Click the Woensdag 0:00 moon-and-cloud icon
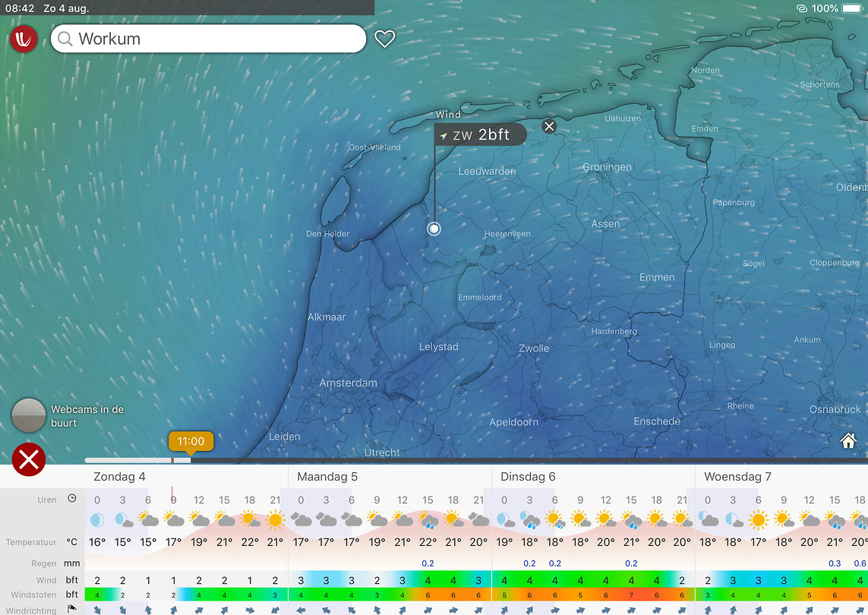868x615 pixels. pos(708,520)
